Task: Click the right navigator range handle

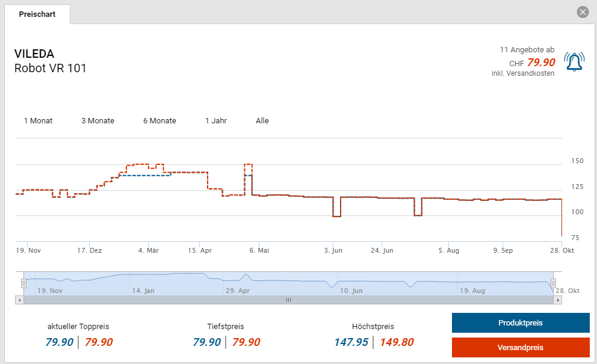Action: click(553, 283)
